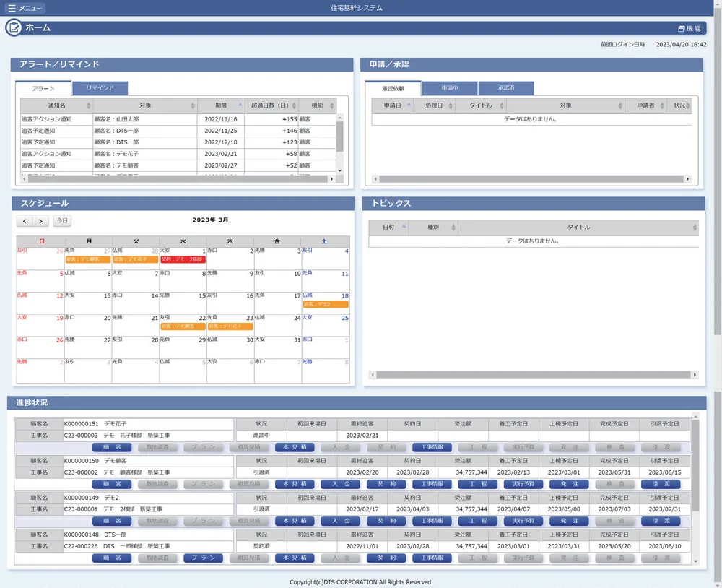The image size is (722, 588).
Task: Open the 機能 window icon
Action: pyautogui.click(x=682, y=29)
